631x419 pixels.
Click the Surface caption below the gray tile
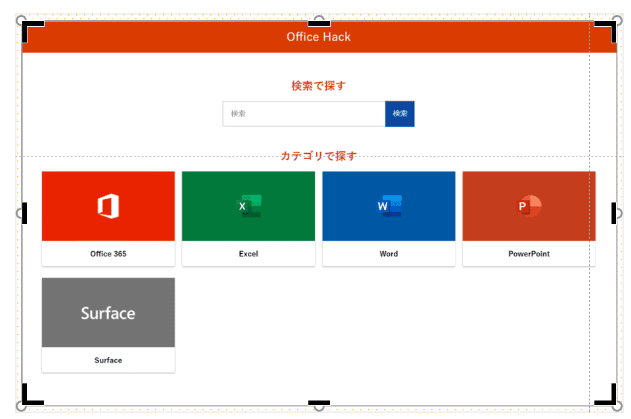108,360
